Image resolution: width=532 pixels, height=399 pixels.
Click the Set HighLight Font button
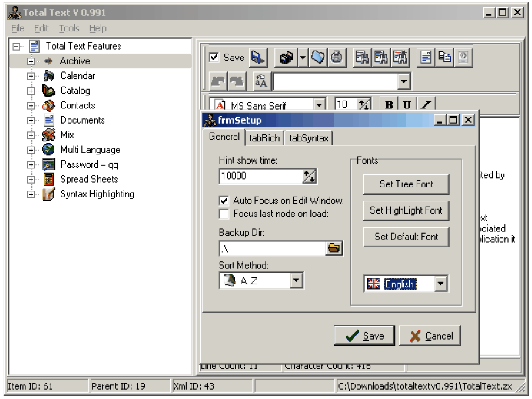click(406, 211)
